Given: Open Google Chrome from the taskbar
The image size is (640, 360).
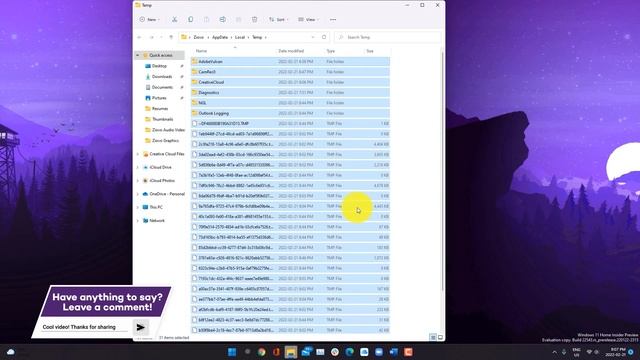Looking at the screenshot, I should tap(262, 352).
